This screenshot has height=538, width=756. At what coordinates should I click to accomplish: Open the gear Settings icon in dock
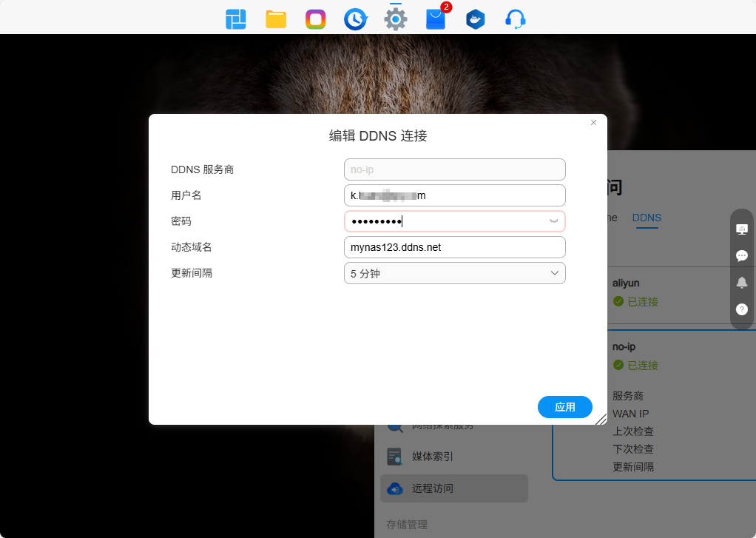tap(396, 20)
